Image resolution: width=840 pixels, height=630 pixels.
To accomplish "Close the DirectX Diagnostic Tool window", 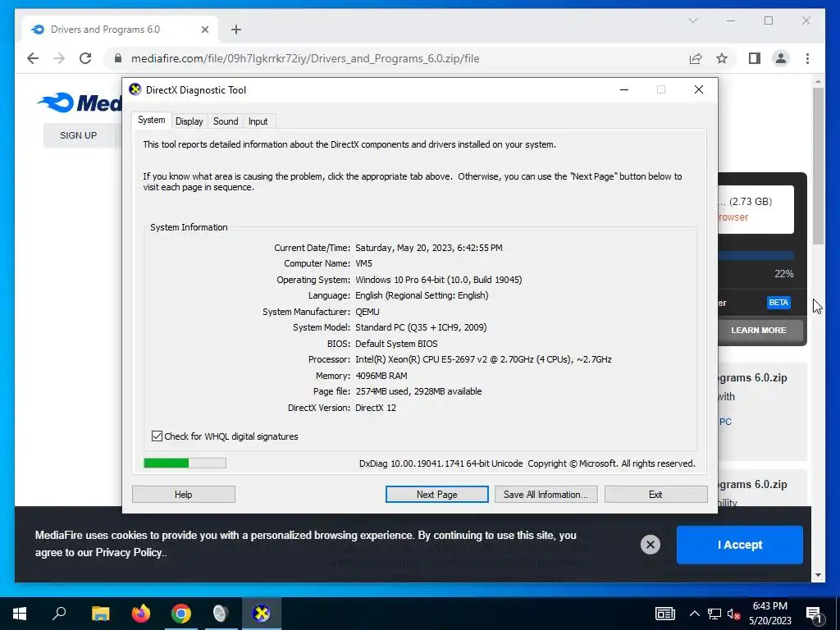I will point(699,89).
